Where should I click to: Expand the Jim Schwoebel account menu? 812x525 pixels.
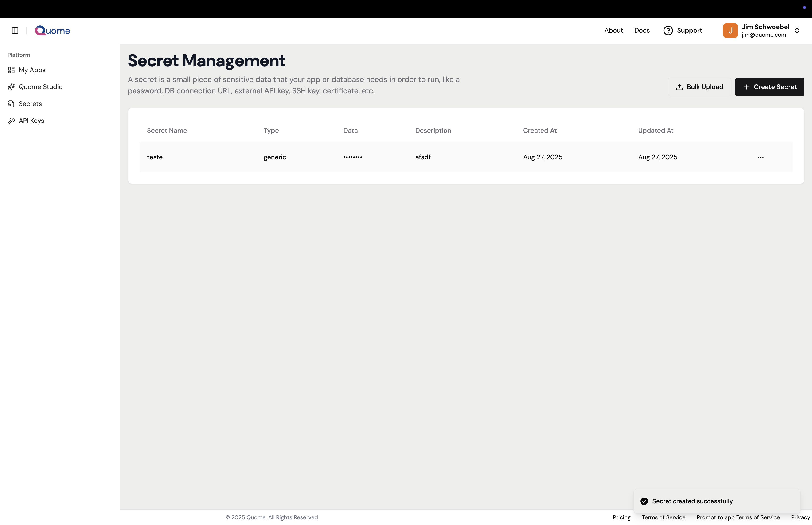[x=797, y=30]
